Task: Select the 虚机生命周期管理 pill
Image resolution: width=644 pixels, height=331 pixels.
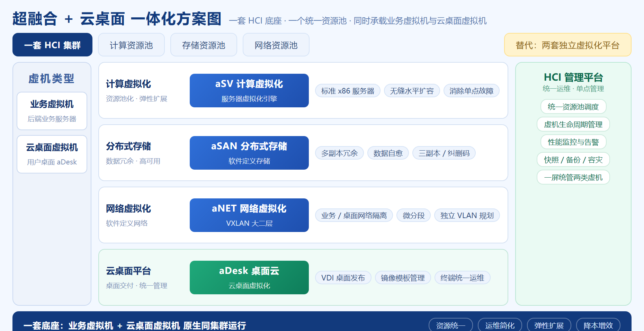Action: coord(573,124)
